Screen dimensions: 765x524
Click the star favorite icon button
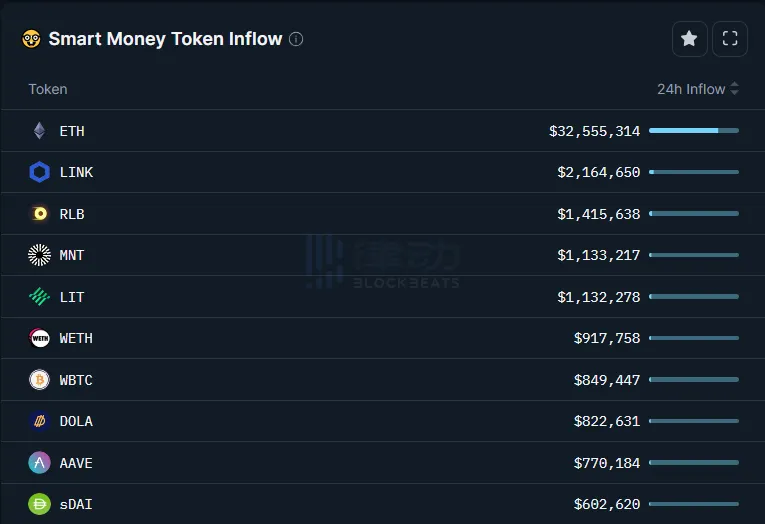(689, 39)
